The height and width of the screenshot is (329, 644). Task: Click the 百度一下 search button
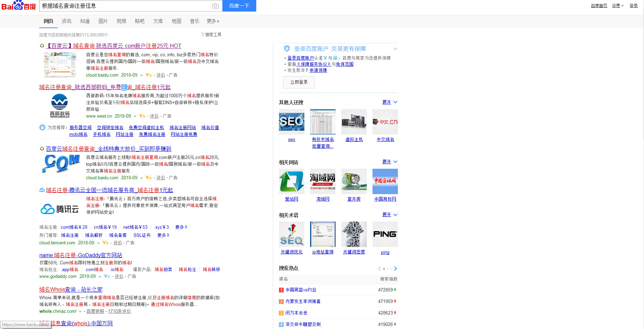point(239,6)
